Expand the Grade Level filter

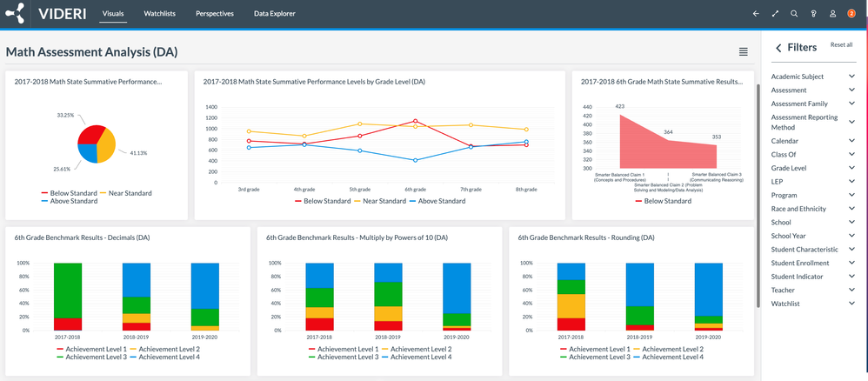(x=851, y=168)
